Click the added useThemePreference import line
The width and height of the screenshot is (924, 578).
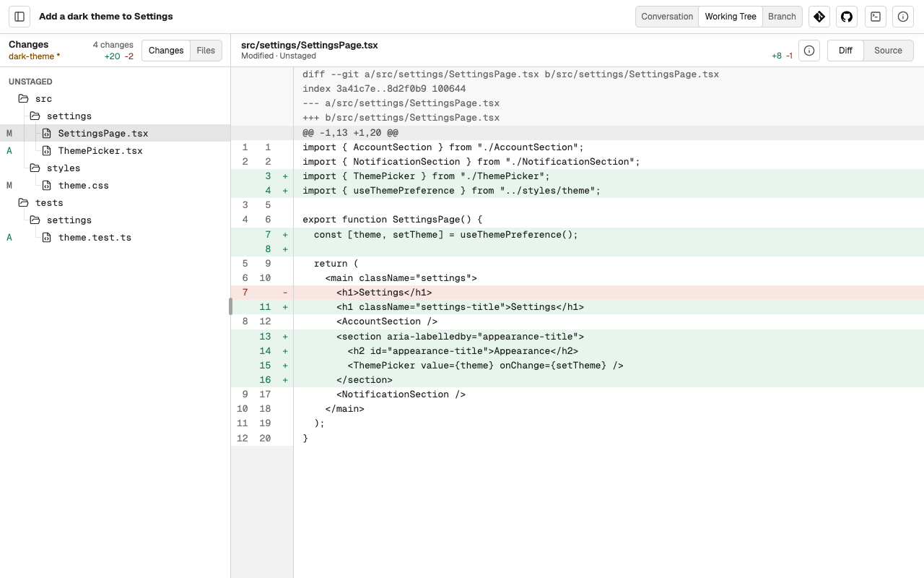pos(577,191)
